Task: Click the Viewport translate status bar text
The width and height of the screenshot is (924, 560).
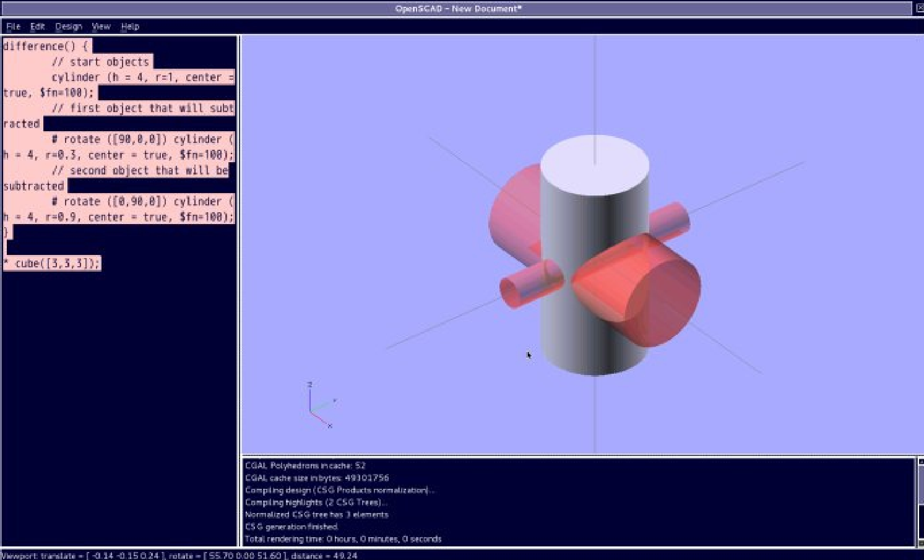Action: tap(179, 556)
